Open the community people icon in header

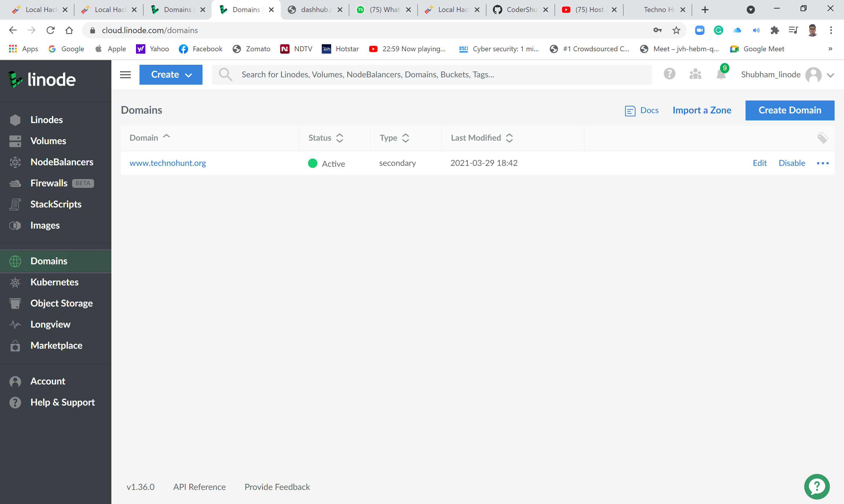(x=695, y=74)
